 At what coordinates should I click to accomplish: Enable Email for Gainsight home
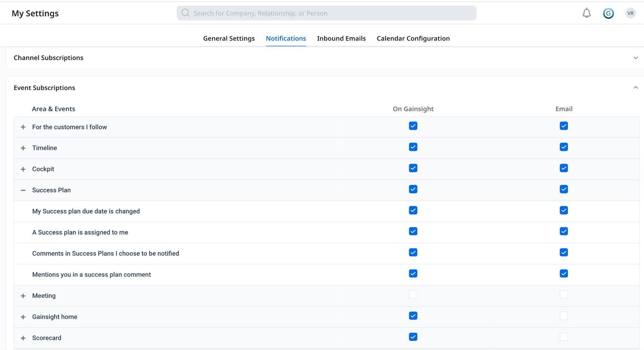pos(563,315)
